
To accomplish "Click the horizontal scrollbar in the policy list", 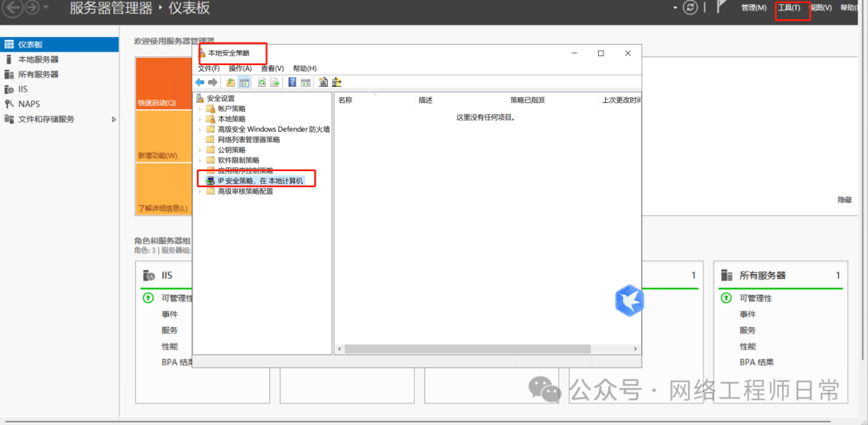I will coord(488,349).
